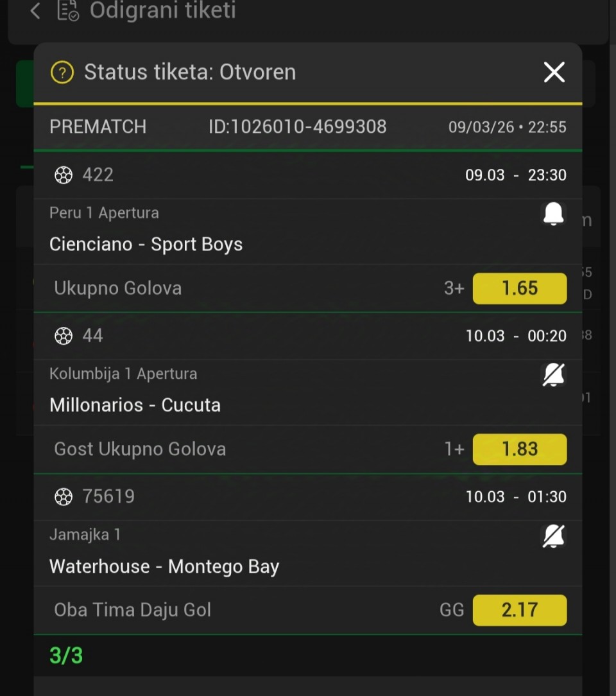Click the 1.65 odds button
The height and width of the screenshot is (696, 616).
tap(519, 288)
